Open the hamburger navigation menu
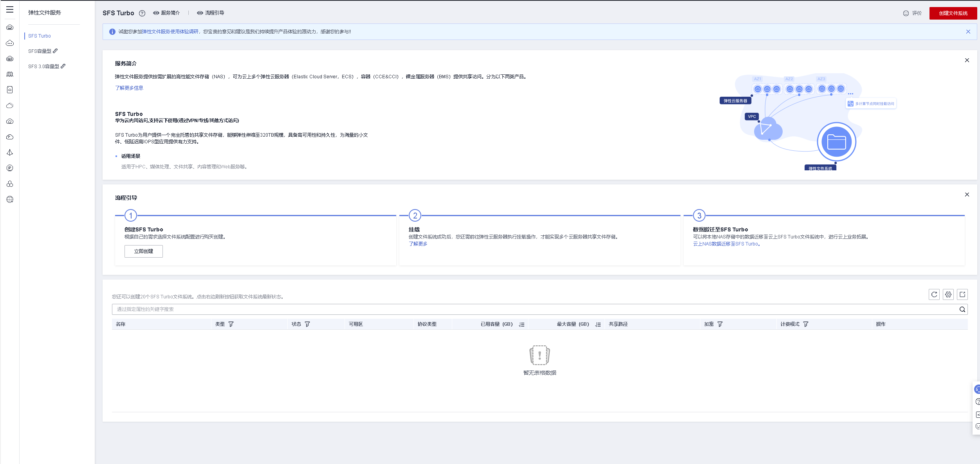980x464 pixels. coord(10,9)
